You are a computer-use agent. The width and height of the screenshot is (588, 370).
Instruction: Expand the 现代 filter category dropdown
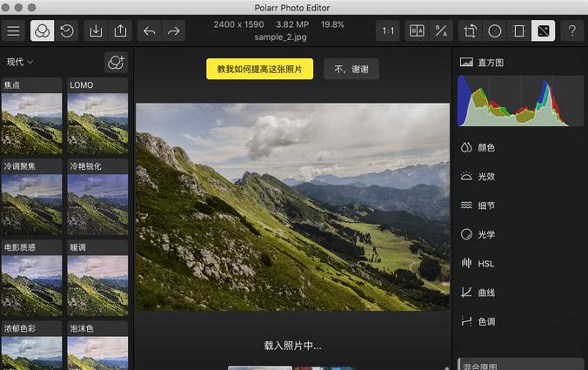(x=20, y=62)
